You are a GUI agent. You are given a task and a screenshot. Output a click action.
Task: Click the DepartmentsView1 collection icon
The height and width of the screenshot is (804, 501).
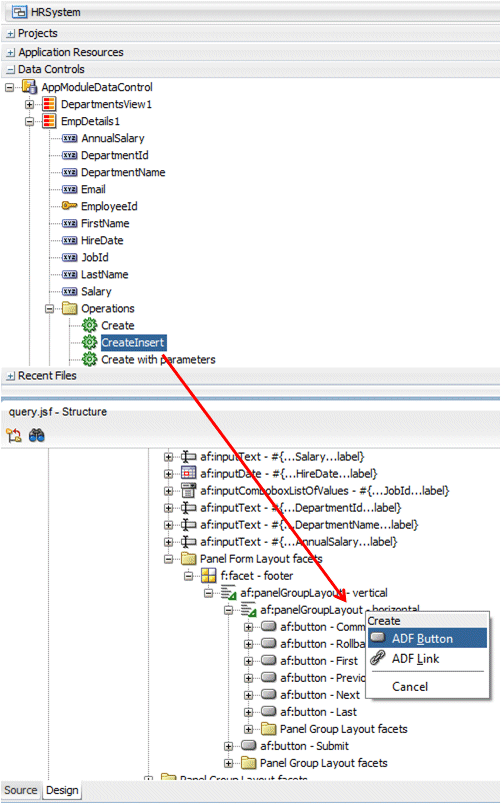tap(49, 105)
